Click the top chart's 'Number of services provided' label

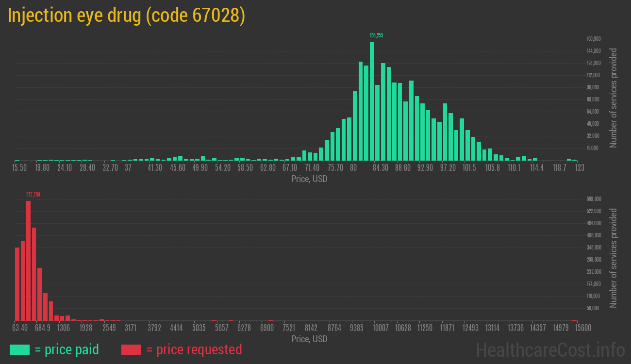click(x=614, y=98)
